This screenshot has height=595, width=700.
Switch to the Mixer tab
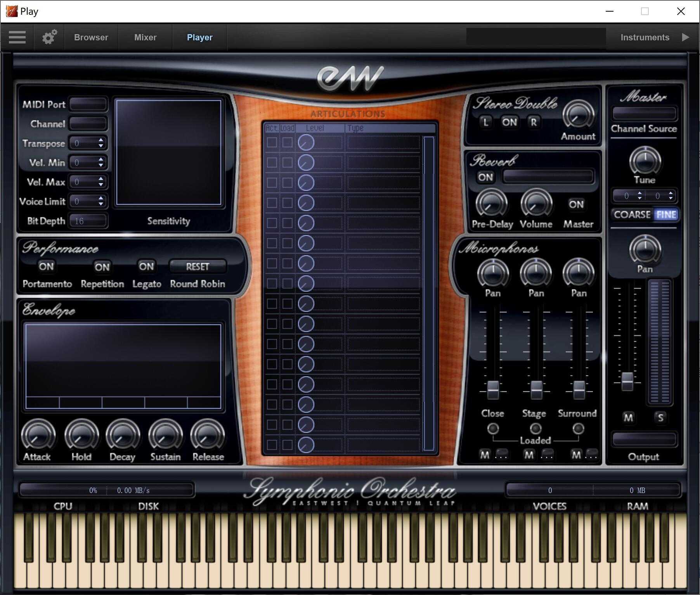(x=146, y=37)
